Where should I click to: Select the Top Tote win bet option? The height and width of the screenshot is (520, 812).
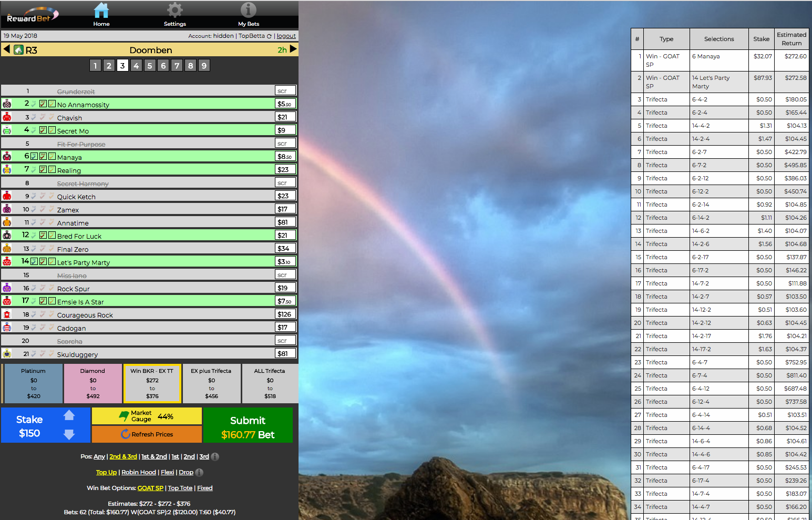click(180, 488)
